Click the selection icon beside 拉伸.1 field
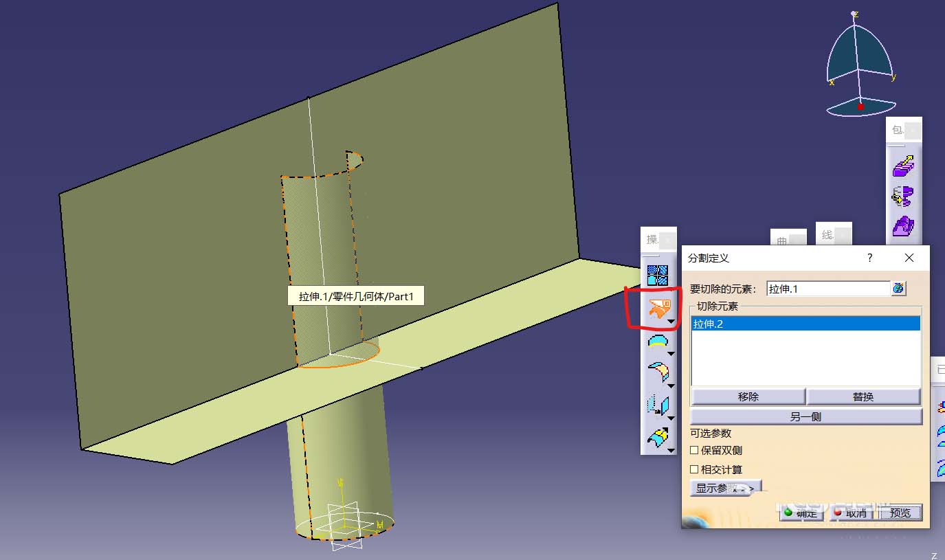This screenshot has height=560, width=945. (x=899, y=289)
